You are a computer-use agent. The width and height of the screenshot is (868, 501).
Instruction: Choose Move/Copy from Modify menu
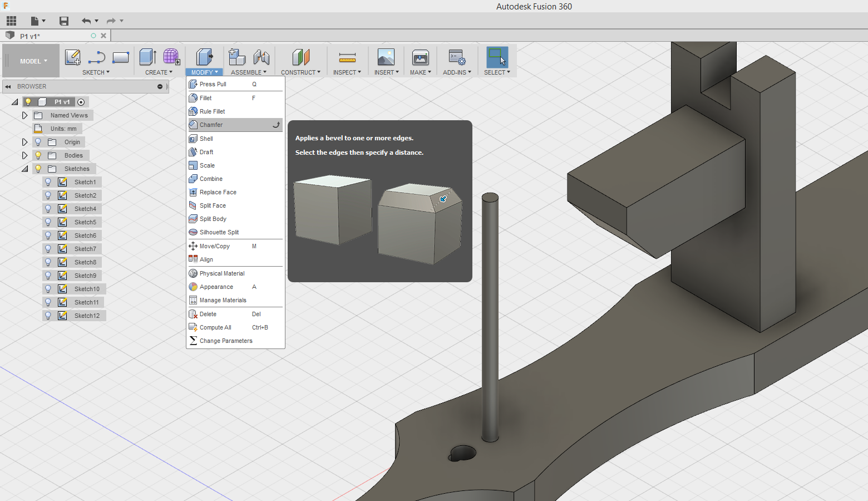235,246
